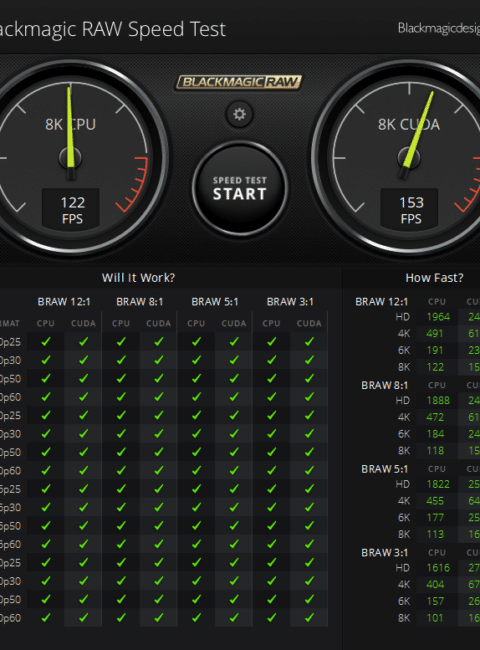480x650 pixels.
Task: Click the Speed Test START button
Action: (240, 189)
